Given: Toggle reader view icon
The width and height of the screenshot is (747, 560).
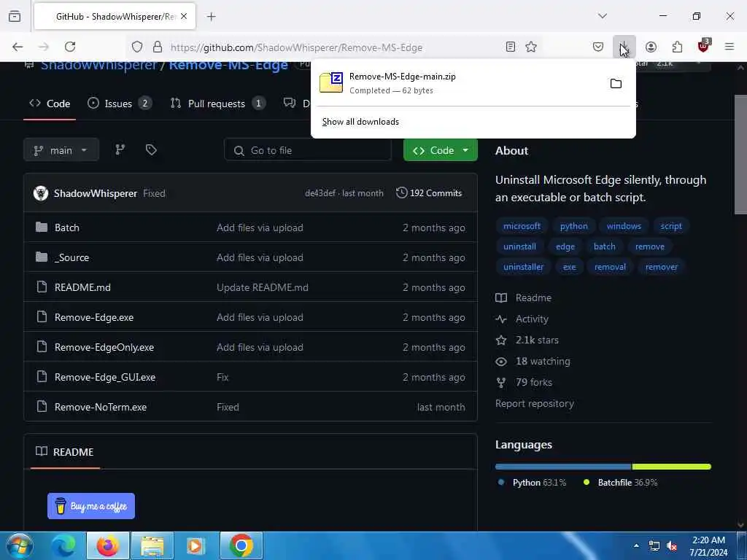Looking at the screenshot, I should pos(510,47).
